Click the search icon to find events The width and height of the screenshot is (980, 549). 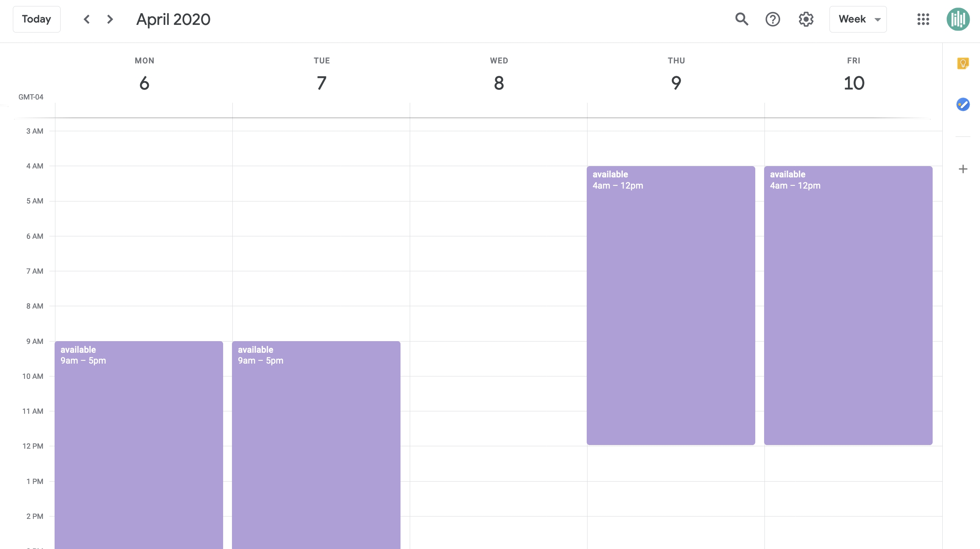coord(742,19)
